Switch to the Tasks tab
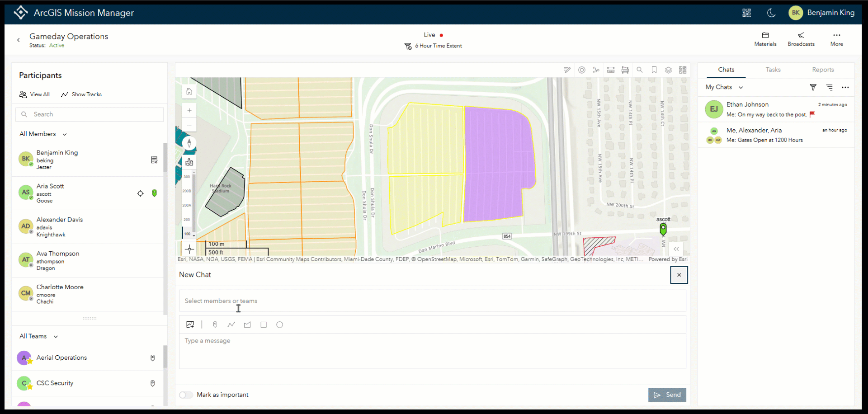868x414 pixels. (773, 70)
